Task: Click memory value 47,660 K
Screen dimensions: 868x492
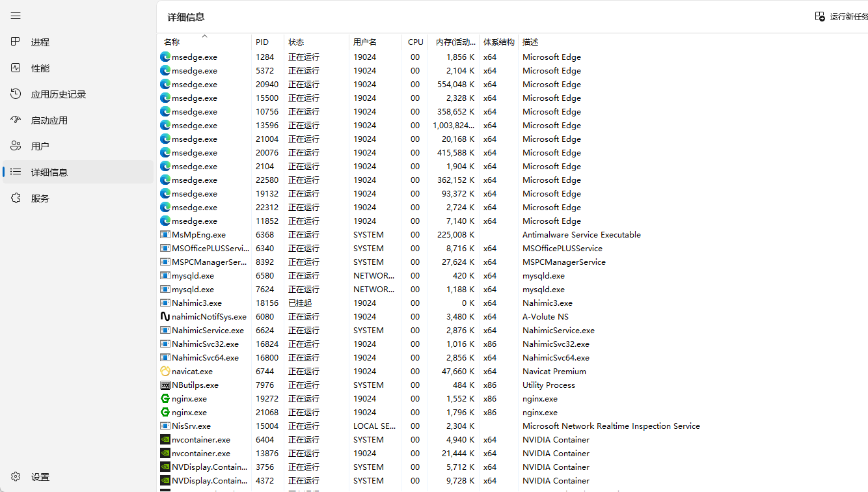Action: click(458, 371)
